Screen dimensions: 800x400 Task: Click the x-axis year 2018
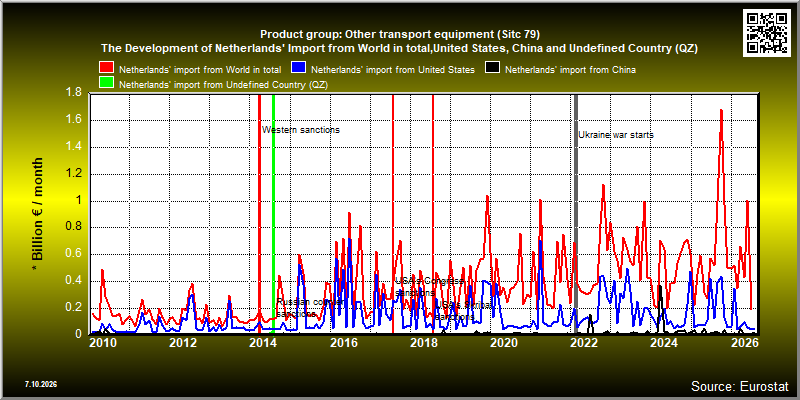coord(423,342)
